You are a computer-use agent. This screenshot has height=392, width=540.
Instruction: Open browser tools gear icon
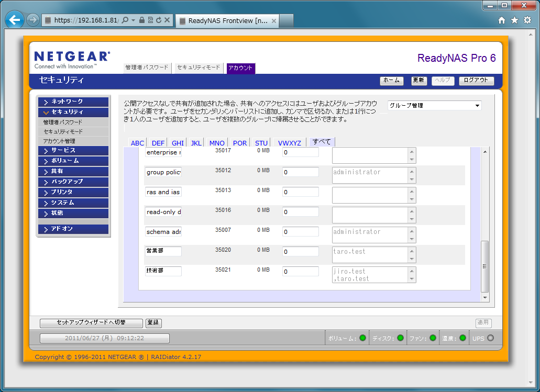pos(527,20)
